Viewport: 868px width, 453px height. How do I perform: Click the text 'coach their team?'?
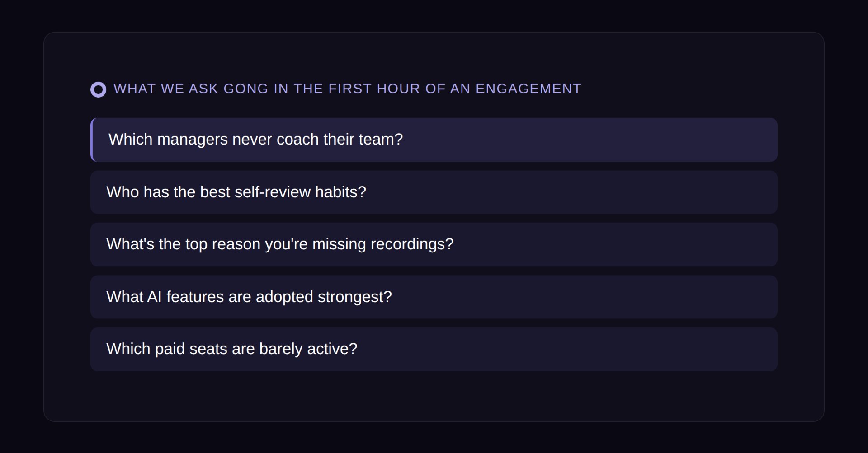(x=340, y=140)
